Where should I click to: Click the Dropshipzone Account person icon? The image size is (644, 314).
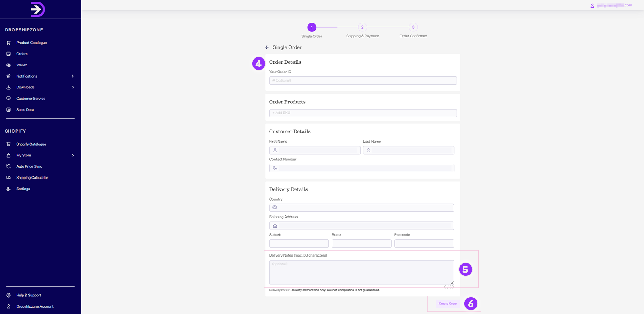point(8,306)
